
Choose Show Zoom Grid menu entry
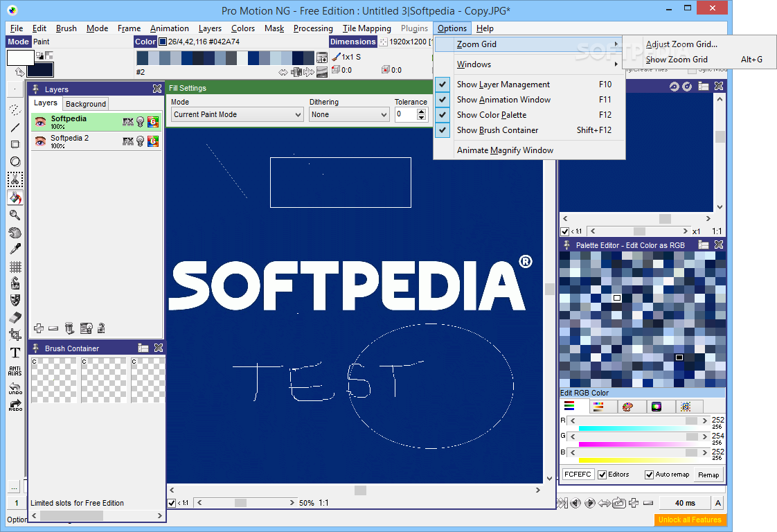(x=699, y=60)
